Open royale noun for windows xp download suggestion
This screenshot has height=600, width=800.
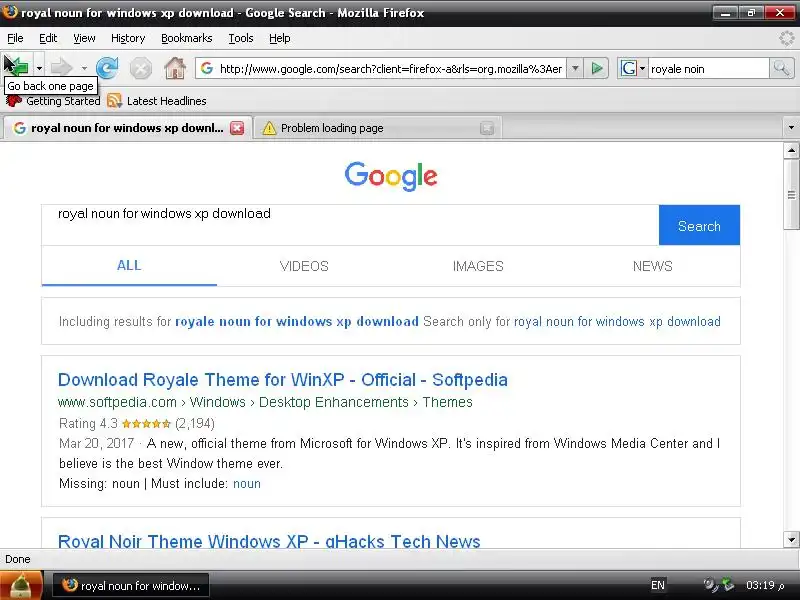tap(296, 321)
